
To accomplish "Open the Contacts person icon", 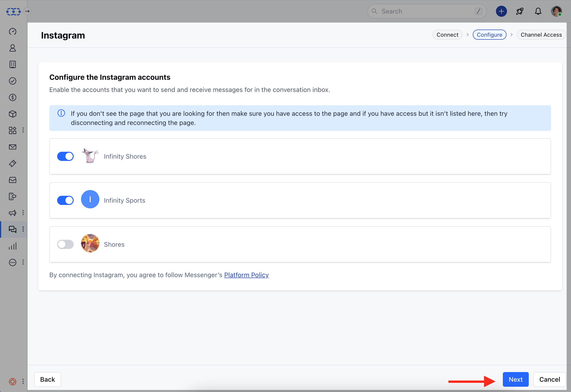I will [13, 48].
